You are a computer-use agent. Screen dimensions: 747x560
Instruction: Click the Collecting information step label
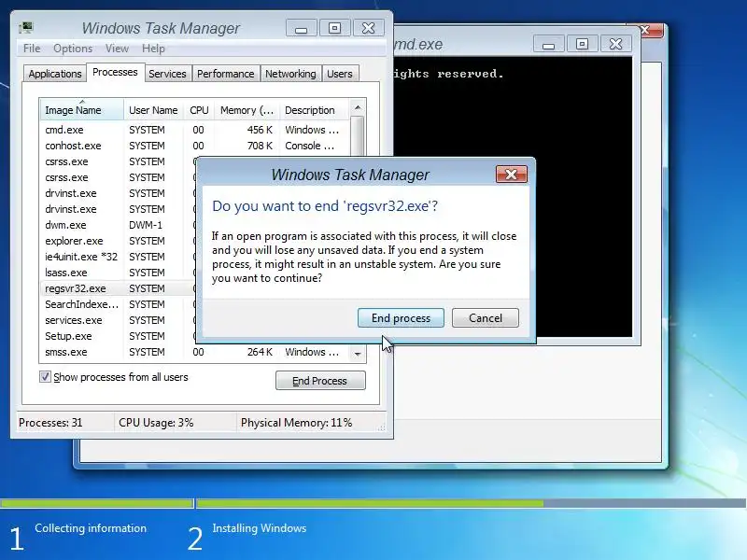(91, 528)
